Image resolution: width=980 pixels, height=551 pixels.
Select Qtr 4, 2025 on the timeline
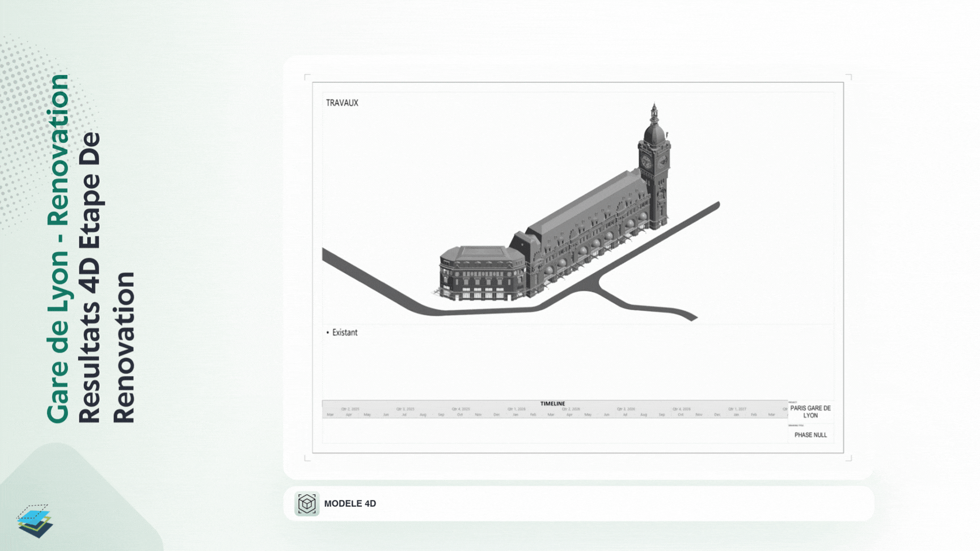click(461, 409)
